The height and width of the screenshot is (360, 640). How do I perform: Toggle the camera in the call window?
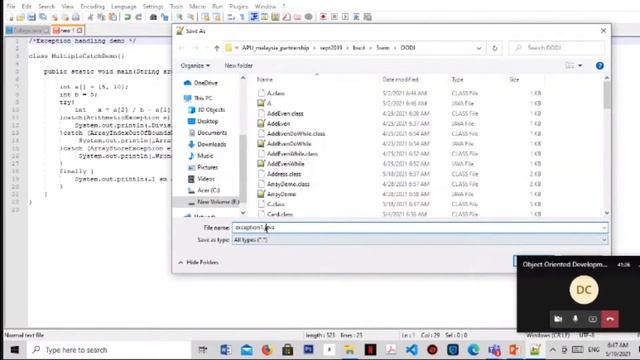coord(558,319)
